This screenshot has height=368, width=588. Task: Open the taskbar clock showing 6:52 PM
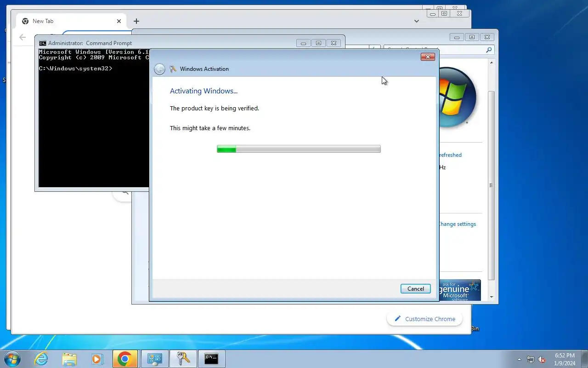pos(565,359)
